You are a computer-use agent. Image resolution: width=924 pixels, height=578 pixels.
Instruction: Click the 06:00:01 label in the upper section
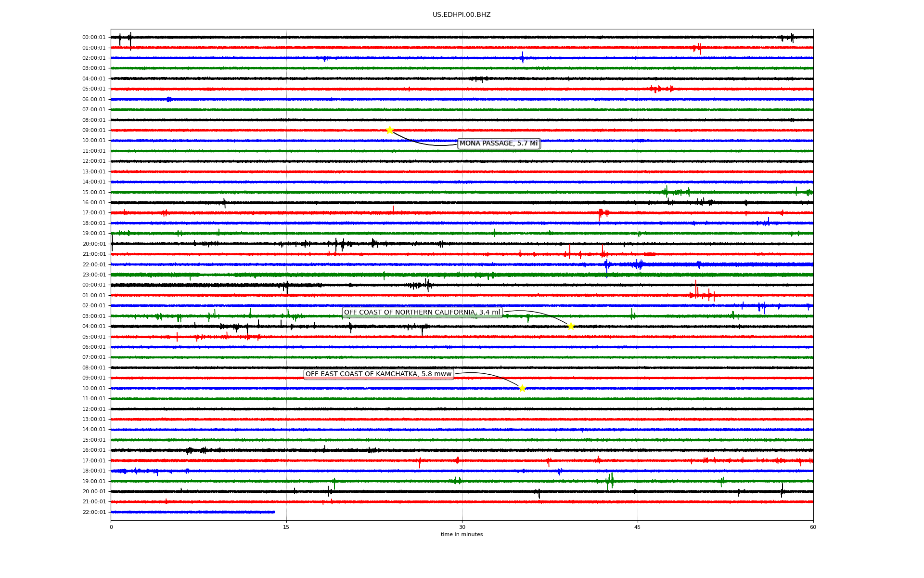tap(94, 99)
